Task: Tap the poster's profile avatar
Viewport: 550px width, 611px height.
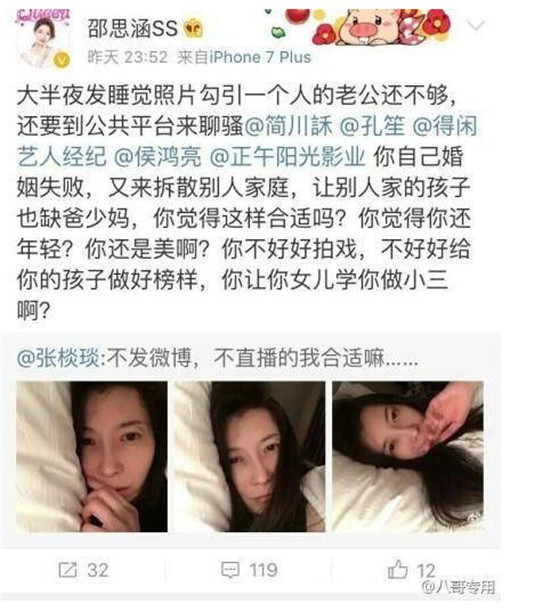Action: pos(43,39)
